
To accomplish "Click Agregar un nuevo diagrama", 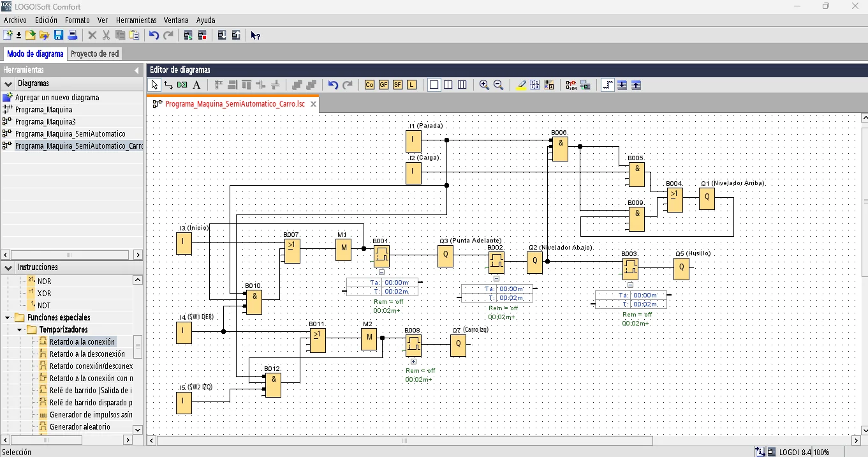I will tap(57, 98).
